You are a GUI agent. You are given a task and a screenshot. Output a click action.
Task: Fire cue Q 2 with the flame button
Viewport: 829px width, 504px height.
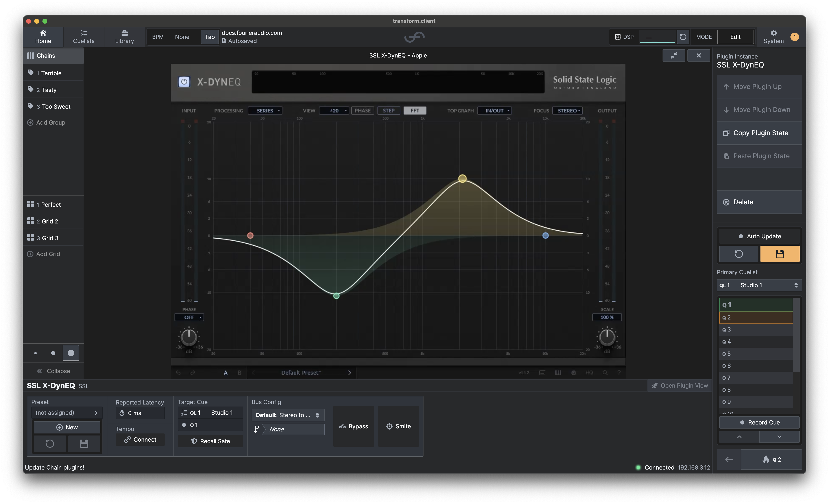tap(771, 459)
